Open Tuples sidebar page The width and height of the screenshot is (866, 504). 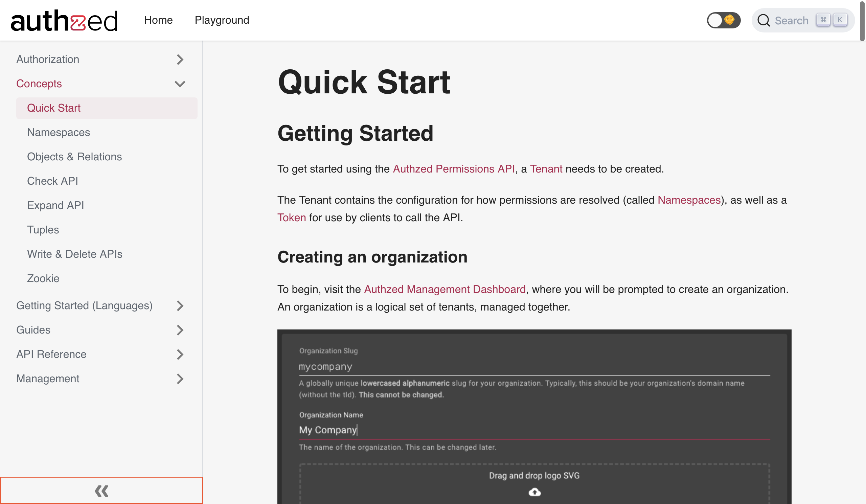click(x=43, y=230)
